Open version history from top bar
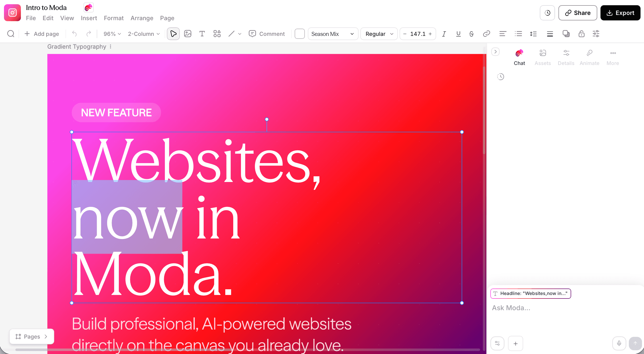Viewport: 644px width, 354px height. point(547,13)
